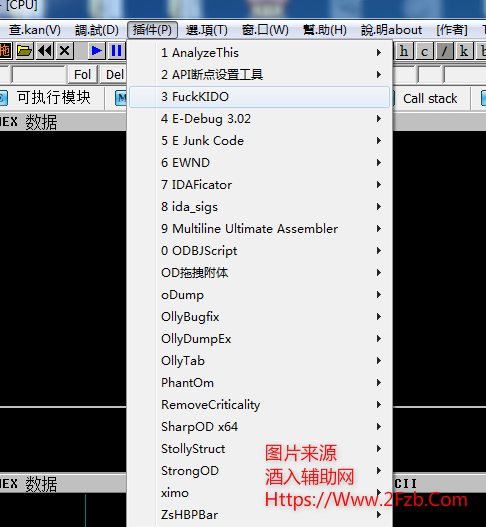Click the 'k' toolbar button
Image resolution: width=486 pixels, height=527 pixels.
click(x=464, y=51)
